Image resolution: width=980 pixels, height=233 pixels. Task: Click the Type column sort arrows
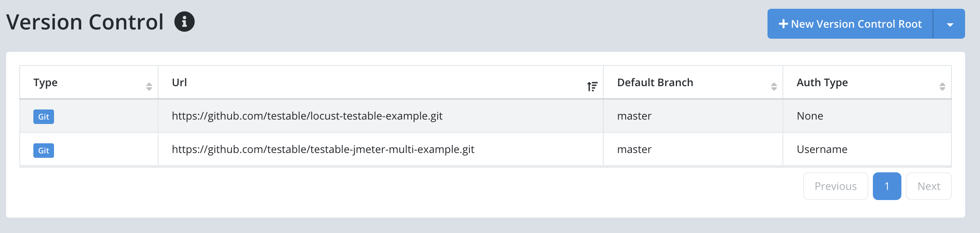tap(149, 87)
